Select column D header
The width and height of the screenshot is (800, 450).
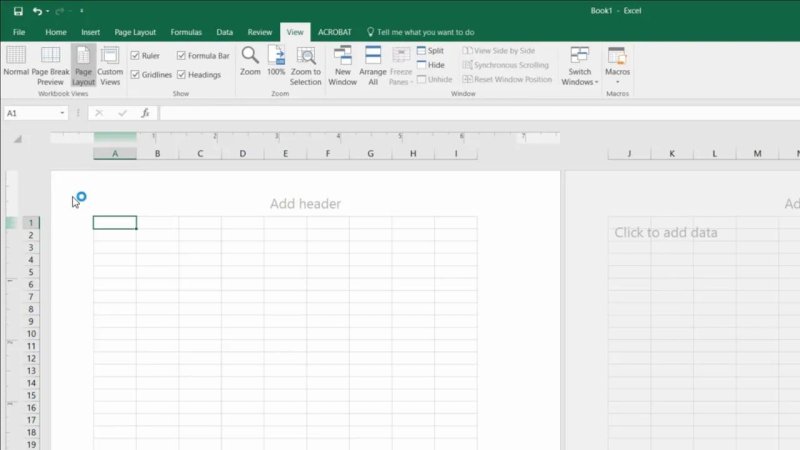pyautogui.click(x=243, y=153)
